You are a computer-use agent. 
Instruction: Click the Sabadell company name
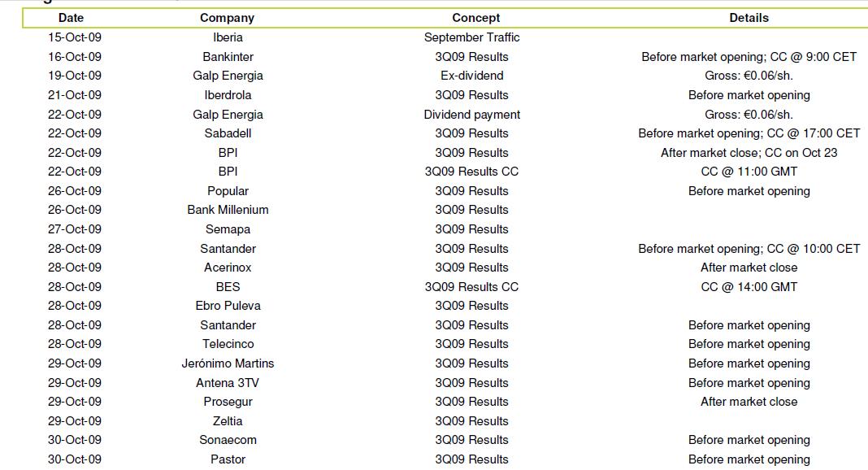tap(228, 133)
